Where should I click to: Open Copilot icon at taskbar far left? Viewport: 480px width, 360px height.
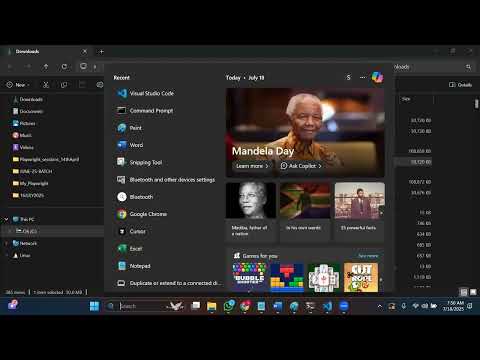click(x=13, y=305)
